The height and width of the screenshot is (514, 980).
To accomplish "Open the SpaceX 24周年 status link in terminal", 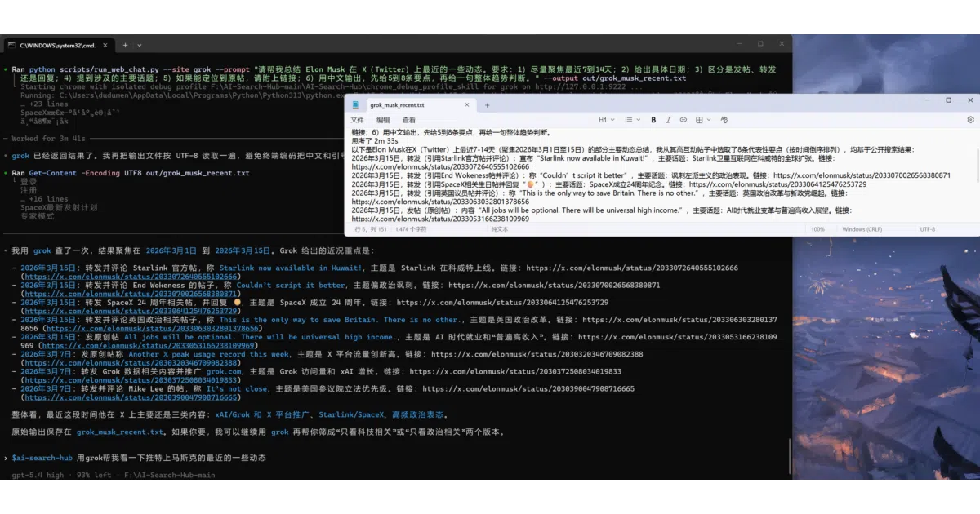I will (x=131, y=311).
